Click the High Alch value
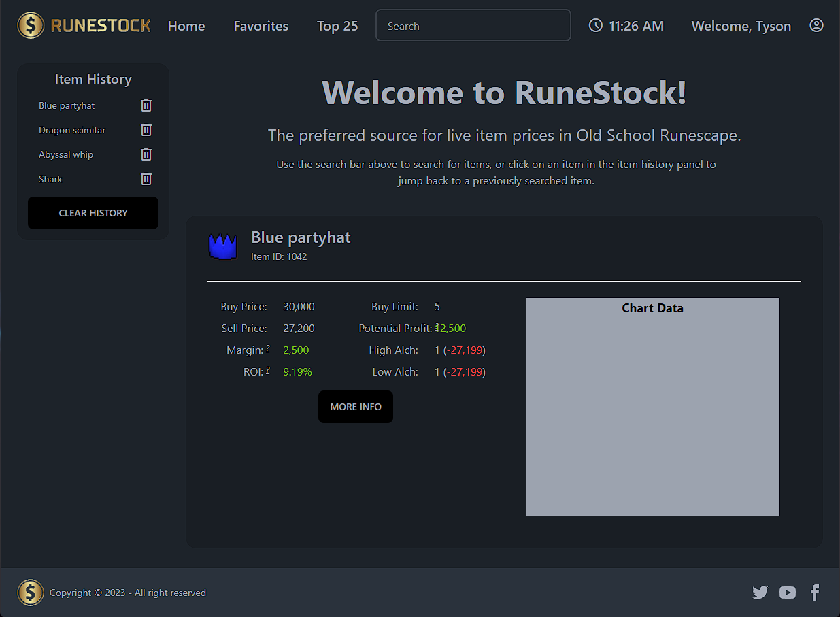The height and width of the screenshot is (617, 840). click(x=460, y=350)
